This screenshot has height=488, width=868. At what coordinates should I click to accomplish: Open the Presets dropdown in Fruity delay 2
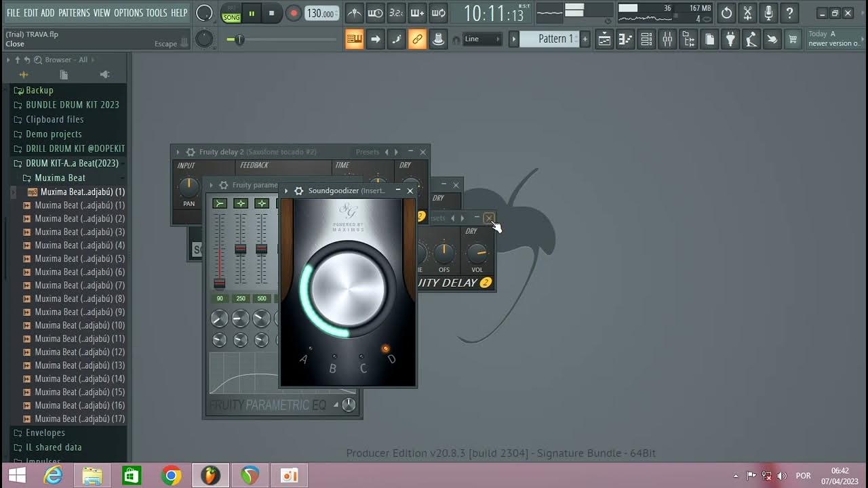[368, 152]
